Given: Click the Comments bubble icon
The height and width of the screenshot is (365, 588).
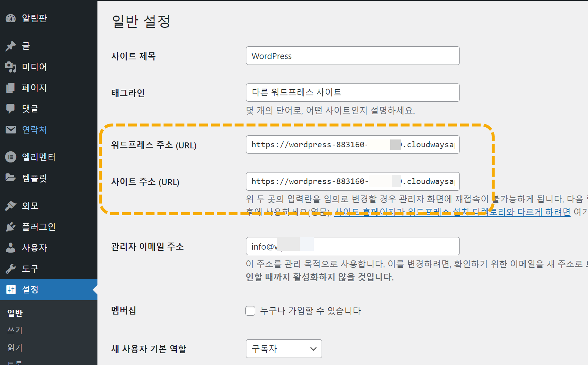Looking at the screenshot, I should (x=11, y=109).
